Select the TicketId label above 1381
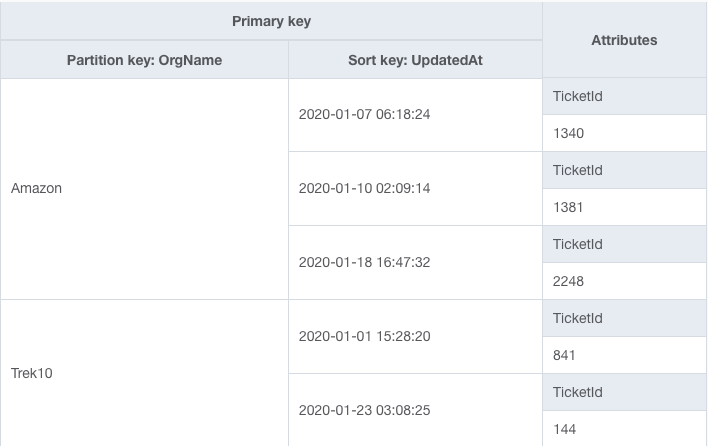 [x=577, y=170]
